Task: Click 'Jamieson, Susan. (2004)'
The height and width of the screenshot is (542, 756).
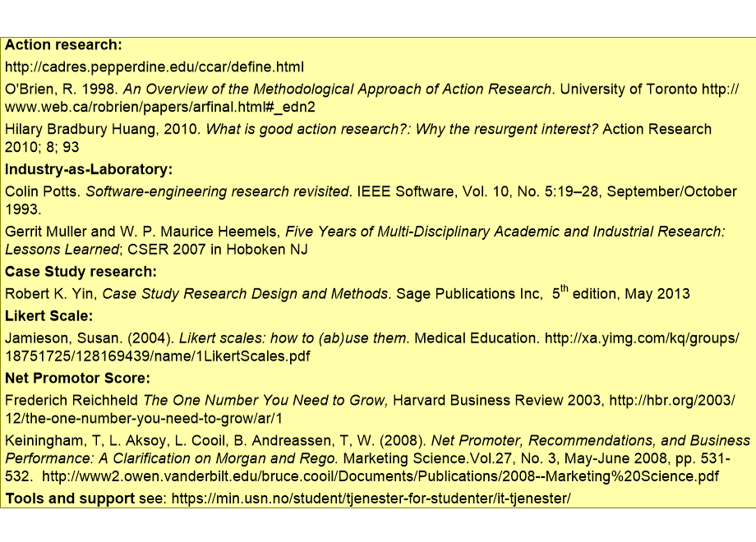Action: (90, 338)
